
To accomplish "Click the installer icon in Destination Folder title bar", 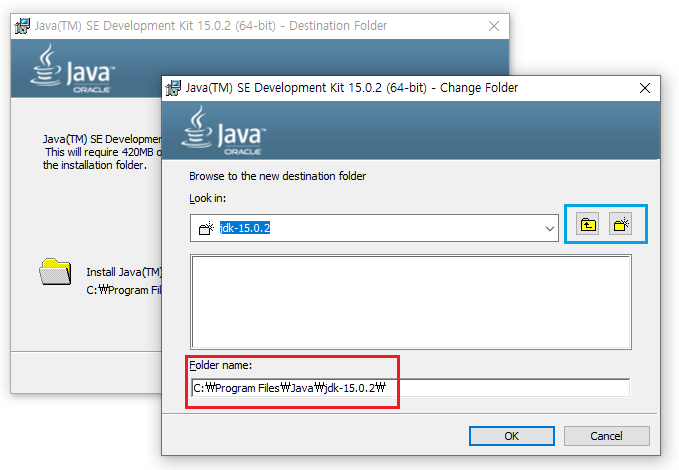I will point(22,26).
